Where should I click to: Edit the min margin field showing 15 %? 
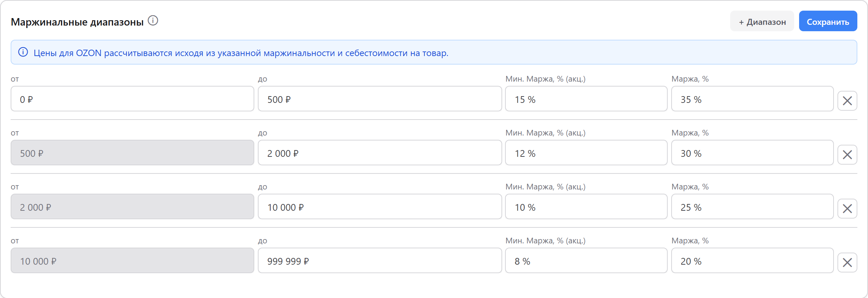tap(586, 99)
